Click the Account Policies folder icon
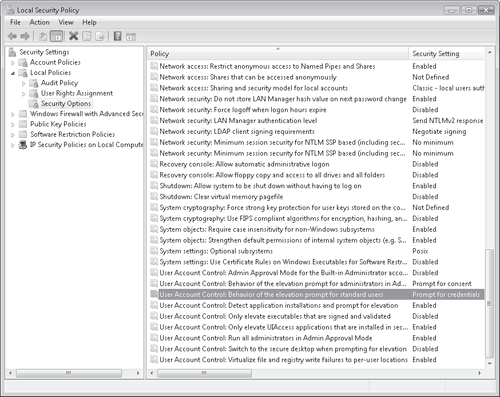 pos(23,63)
